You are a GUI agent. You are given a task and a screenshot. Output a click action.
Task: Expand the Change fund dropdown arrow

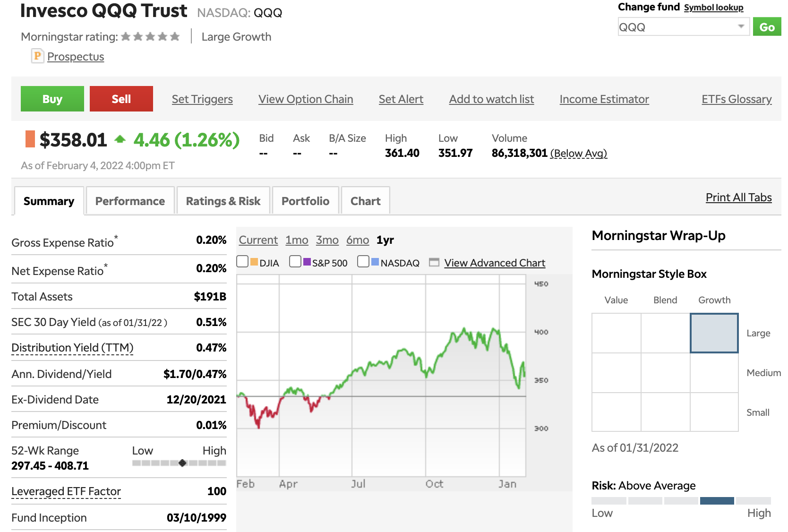point(741,26)
